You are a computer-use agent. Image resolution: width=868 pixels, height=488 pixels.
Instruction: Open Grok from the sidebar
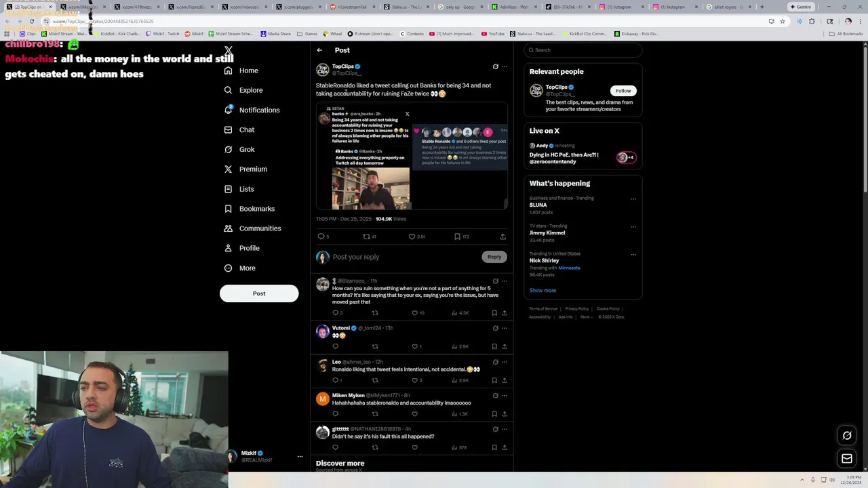point(239,149)
